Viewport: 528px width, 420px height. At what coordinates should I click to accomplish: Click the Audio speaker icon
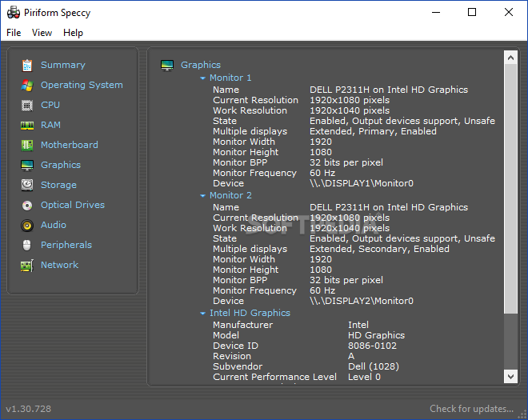(x=27, y=226)
